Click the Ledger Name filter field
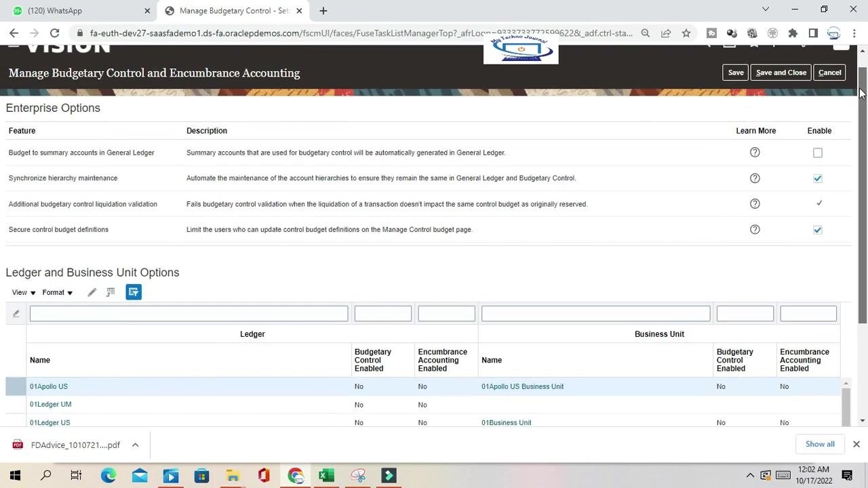 (x=189, y=313)
